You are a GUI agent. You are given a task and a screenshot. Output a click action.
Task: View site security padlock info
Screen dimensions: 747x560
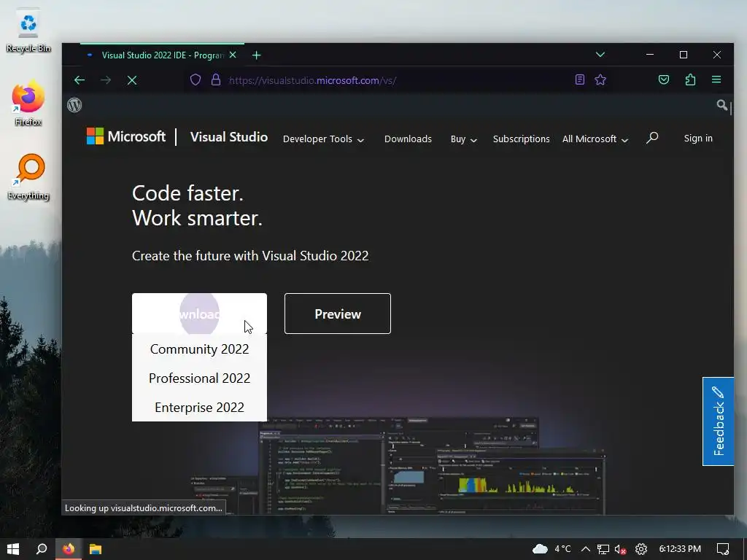pos(216,79)
